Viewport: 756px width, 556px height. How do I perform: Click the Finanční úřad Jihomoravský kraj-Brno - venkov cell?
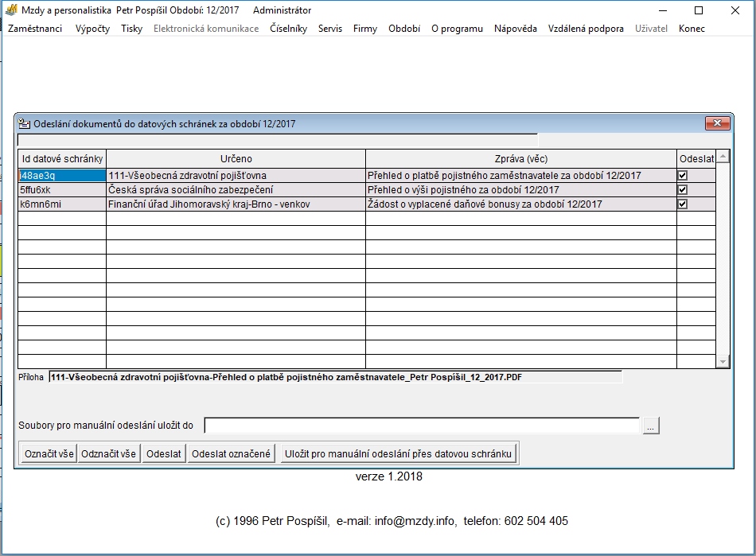tap(236, 204)
